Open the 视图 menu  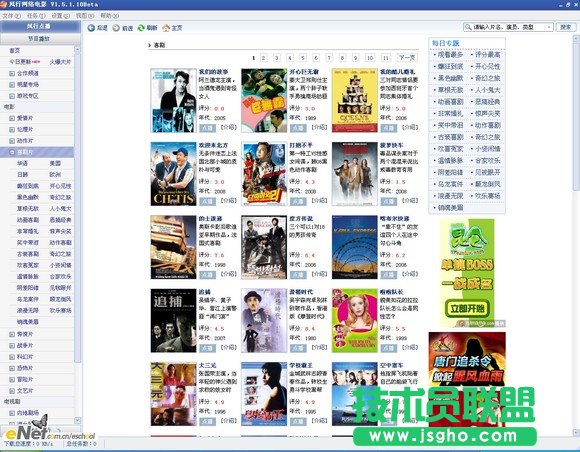coord(85,16)
